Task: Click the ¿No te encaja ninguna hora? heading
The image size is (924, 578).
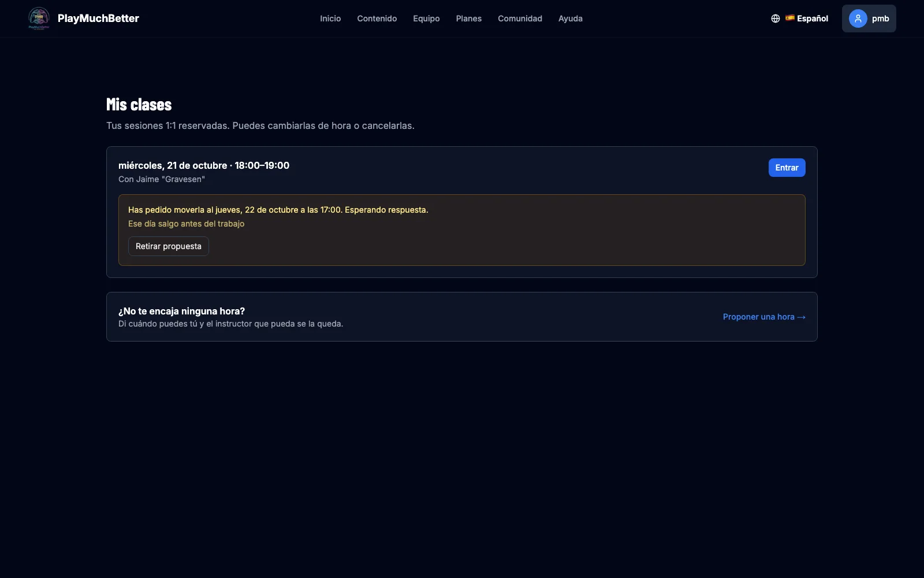Action: (x=181, y=311)
